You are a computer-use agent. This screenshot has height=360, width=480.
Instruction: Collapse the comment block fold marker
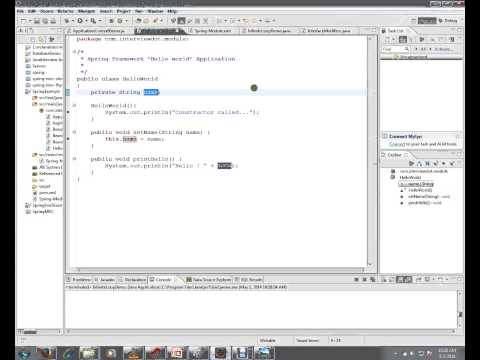(74, 52)
